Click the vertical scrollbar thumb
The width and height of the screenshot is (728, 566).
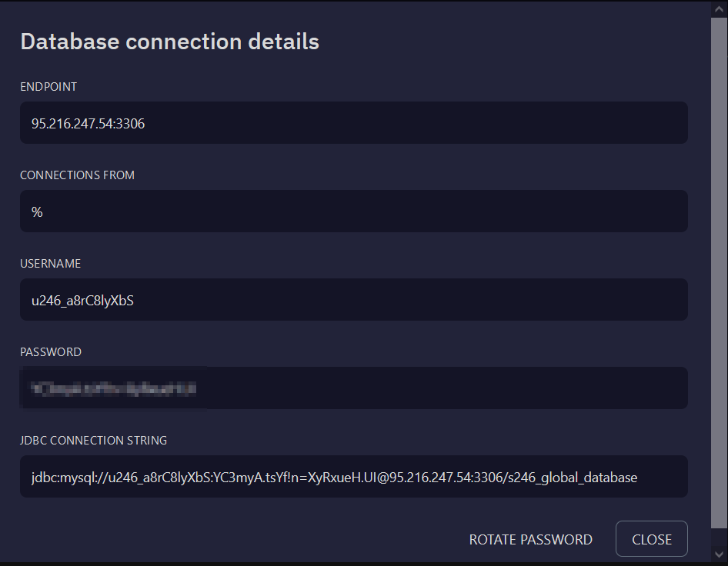coord(719,269)
